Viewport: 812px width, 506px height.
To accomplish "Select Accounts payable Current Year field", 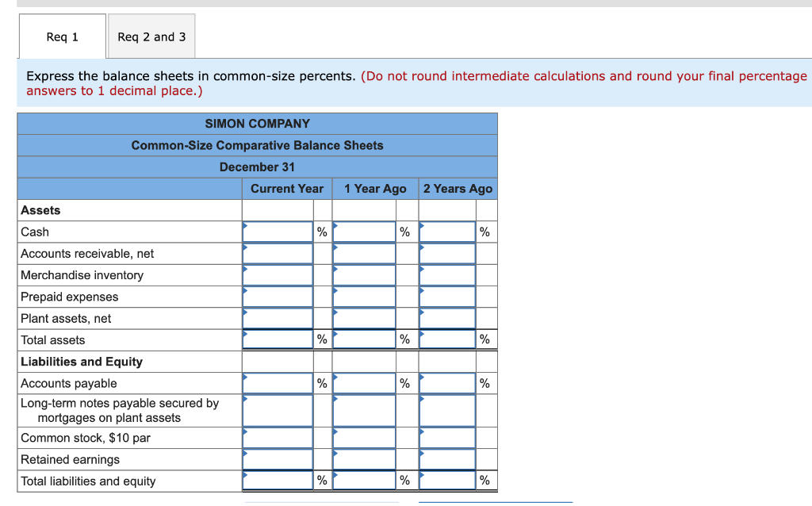I will pos(278,383).
